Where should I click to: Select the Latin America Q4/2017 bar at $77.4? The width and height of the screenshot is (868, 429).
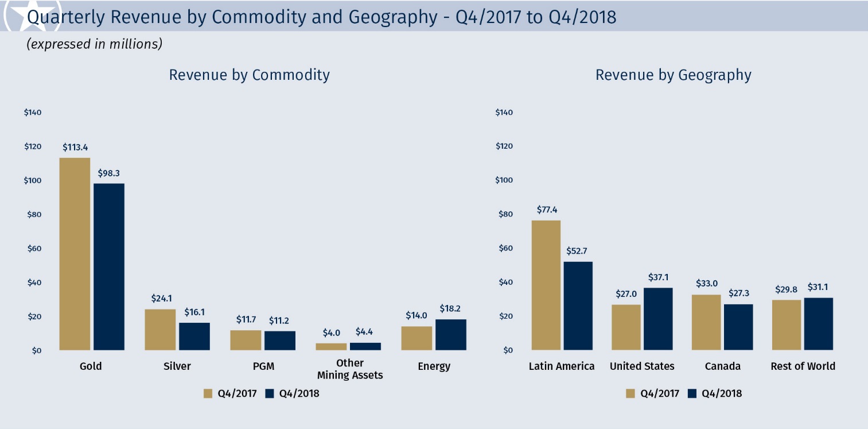tap(546, 285)
